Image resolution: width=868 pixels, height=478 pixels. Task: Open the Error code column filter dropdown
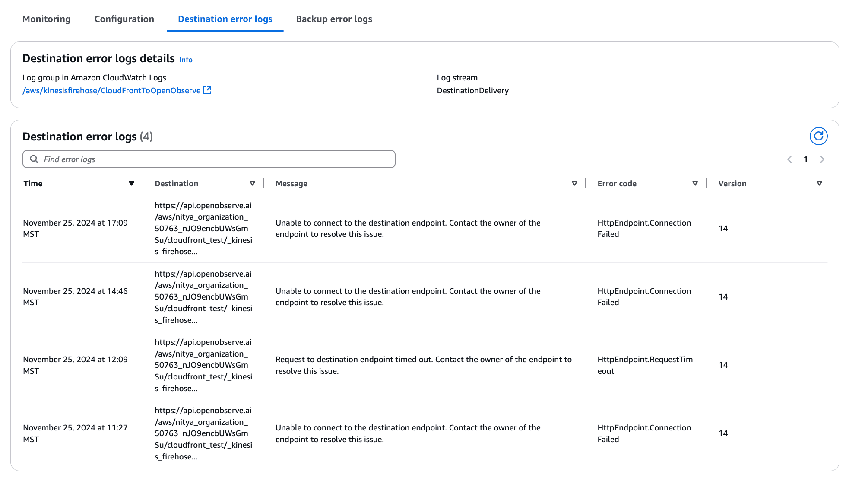point(695,183)
